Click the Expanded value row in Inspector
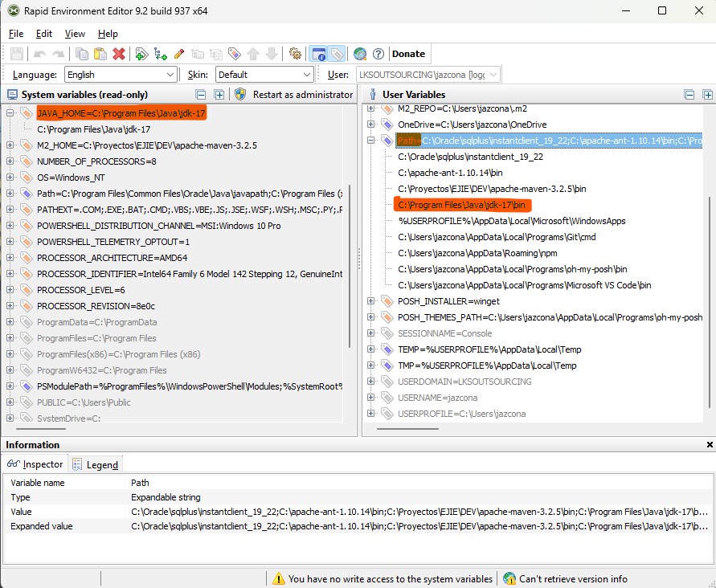Viewport: 716px width, 588px height. click(x=358, y=526)
